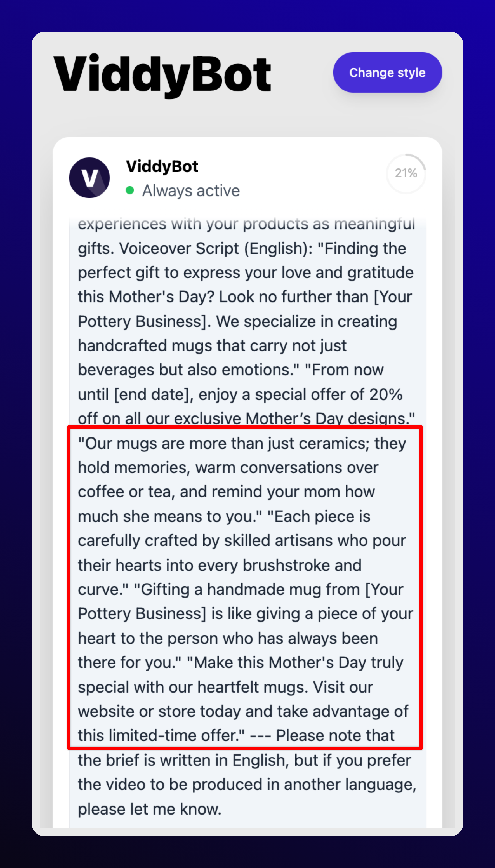Click the final line please let me know
This screenshot has height=868, width=495.
(x=149, y=809)
